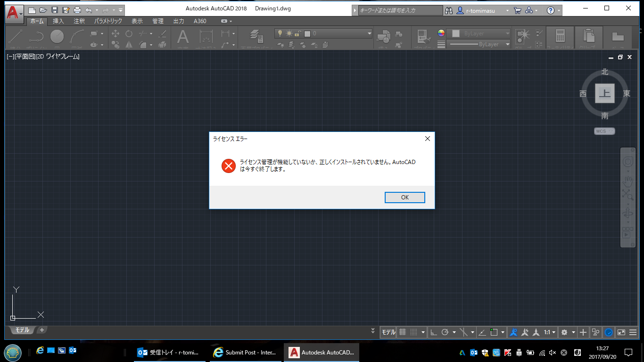Switch to the 管理 ribbon tab
The height and width of the screenshot is (362, 644).
158,21
